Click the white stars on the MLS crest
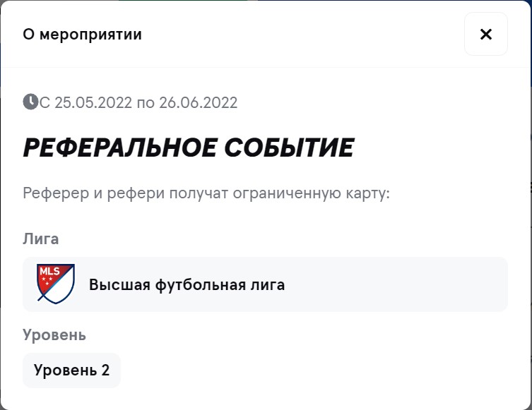This screenshot has width=532, height=410. point(47,279)
